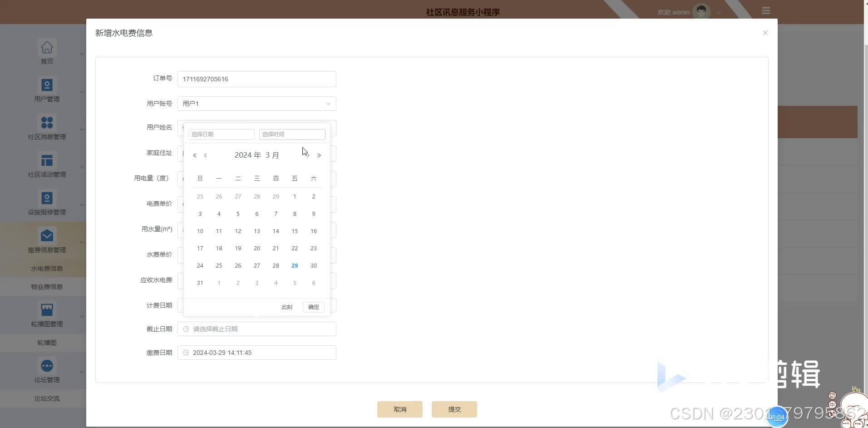Image resolution: width=868 pixels, height=428 pixels.
Task: Click the 缴费日期 date field
Action: click(257, 353)
